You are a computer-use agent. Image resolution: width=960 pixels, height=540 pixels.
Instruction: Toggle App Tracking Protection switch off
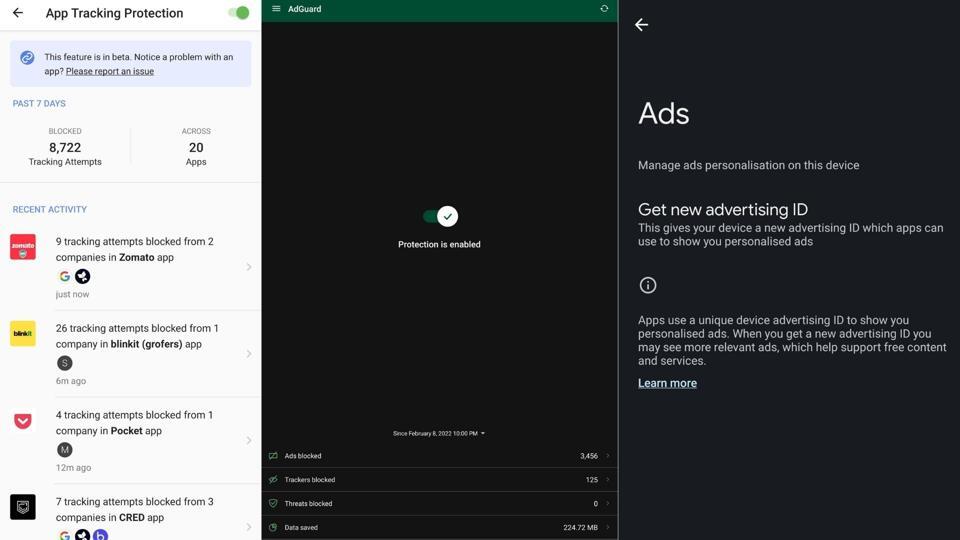point(239,13)
